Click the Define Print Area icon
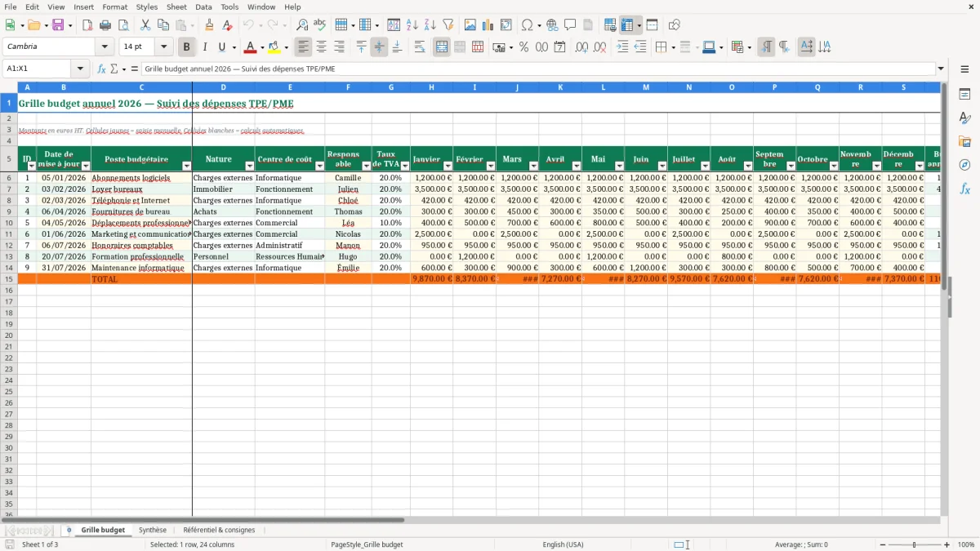The image size is (980, 551). tap(610, 25)
